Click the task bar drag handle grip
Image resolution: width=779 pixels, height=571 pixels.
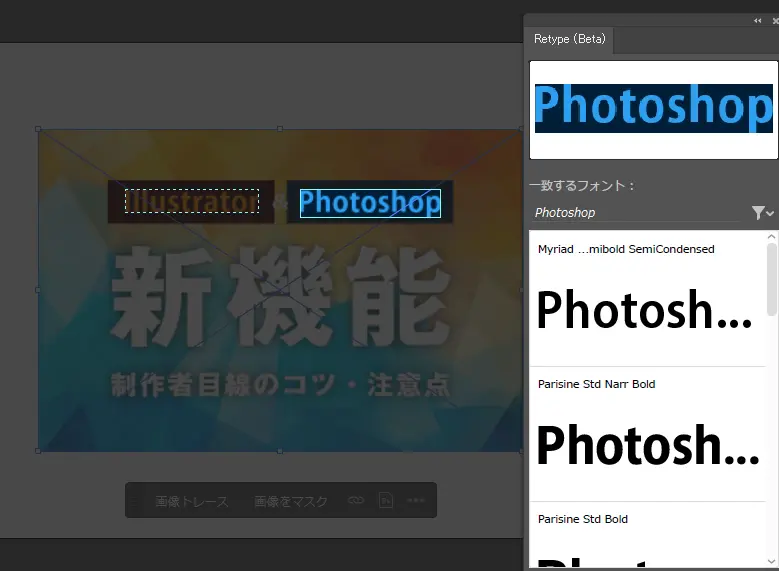(134, 501)
